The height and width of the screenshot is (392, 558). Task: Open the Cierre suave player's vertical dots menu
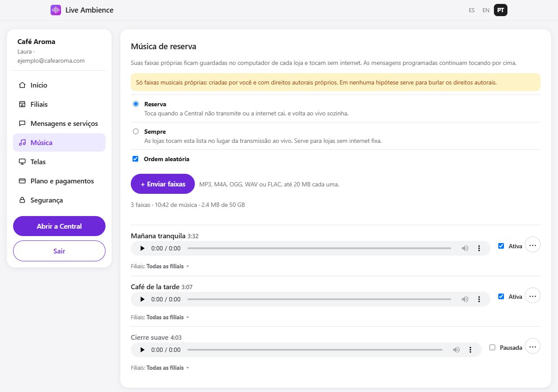tap(470, 350)
